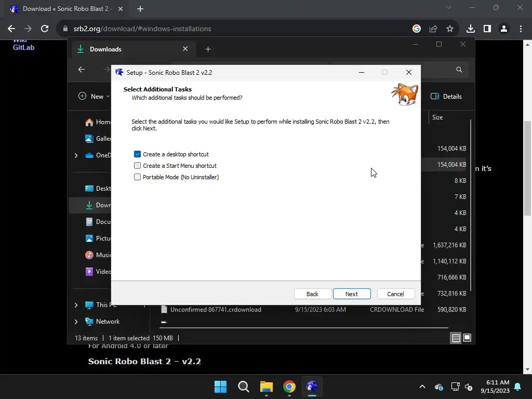Screen dimensions: 532x399
Task: Select Network in the sidebar
Action: coord(102,321)
